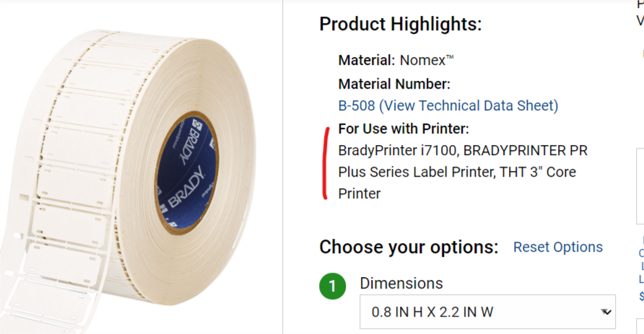This screenshot has width=644, height=334.
Task: Click the green step 1 circle icon
Action: pyautogui.click(x=332, y=286)
